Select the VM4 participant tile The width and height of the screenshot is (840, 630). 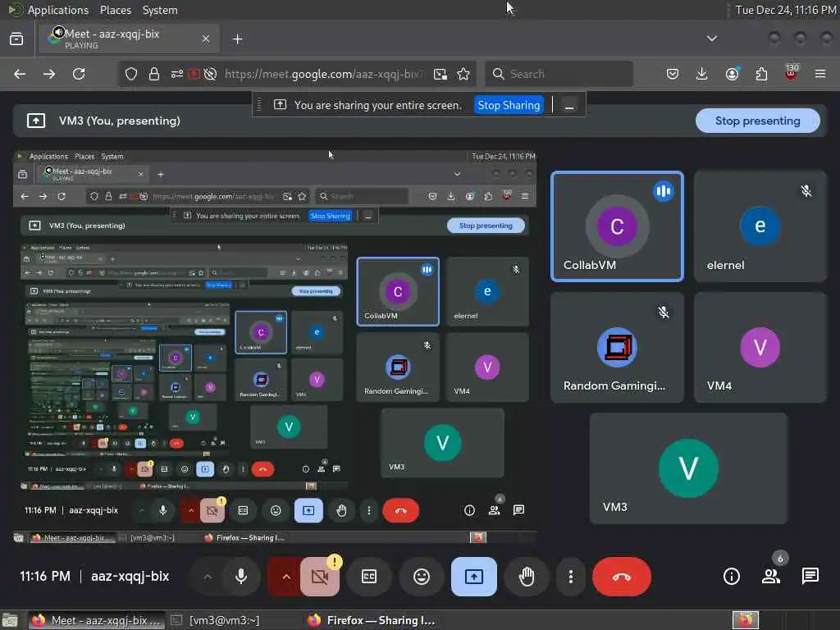point(760,347)
